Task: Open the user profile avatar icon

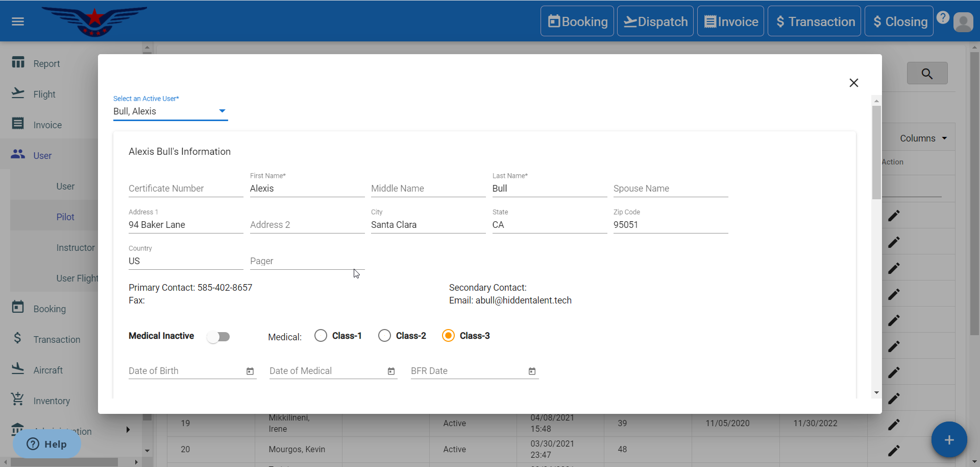Action: pyautogui.click(x=963, y=22)
